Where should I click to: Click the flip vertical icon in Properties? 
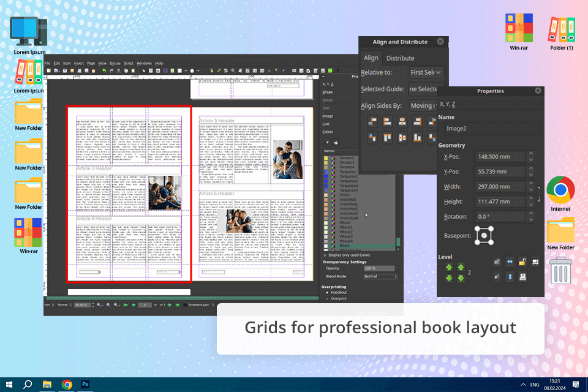pyautogui.click(x=508, y=276)
